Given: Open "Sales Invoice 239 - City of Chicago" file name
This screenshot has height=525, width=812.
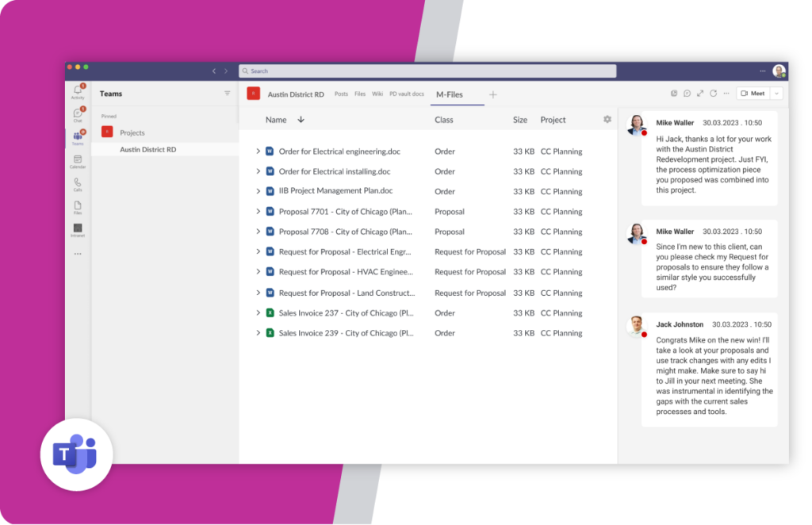Looking at the screenshot, I should click(346, 333).
